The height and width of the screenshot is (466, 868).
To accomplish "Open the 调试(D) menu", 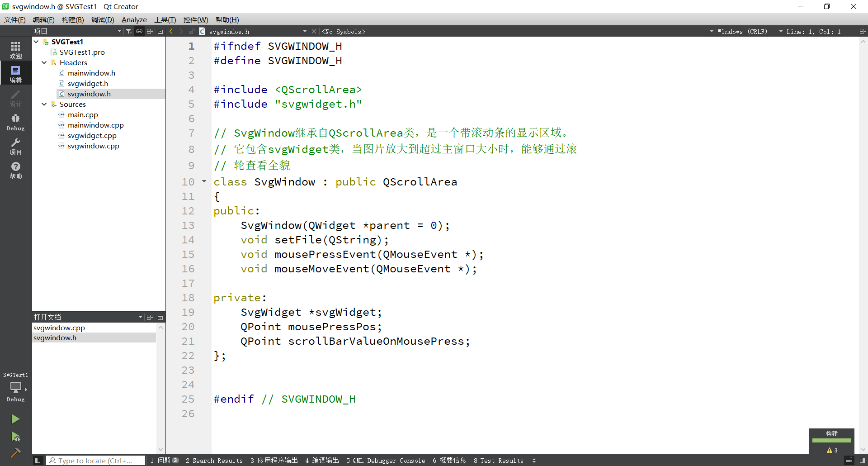I will tap(103, 19).
